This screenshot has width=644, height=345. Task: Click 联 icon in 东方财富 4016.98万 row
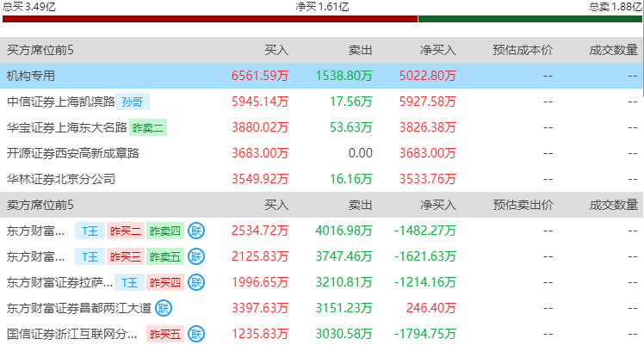click(x=196, y=231)
